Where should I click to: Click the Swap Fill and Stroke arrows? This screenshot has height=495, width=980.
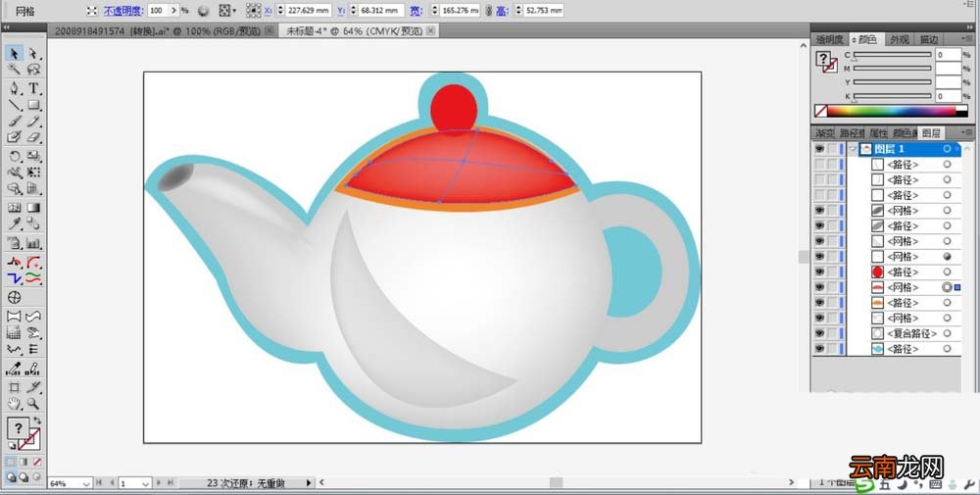pyautogui.click(x=37, y=421)
